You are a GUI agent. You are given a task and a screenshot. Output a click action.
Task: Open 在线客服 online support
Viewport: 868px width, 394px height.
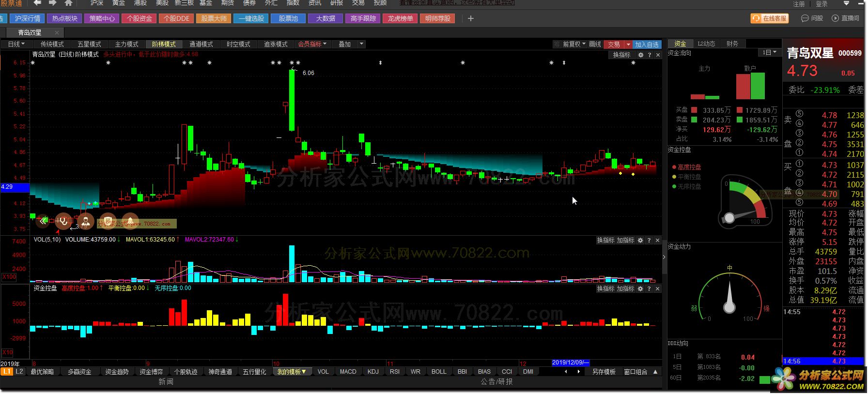(770, 18)
